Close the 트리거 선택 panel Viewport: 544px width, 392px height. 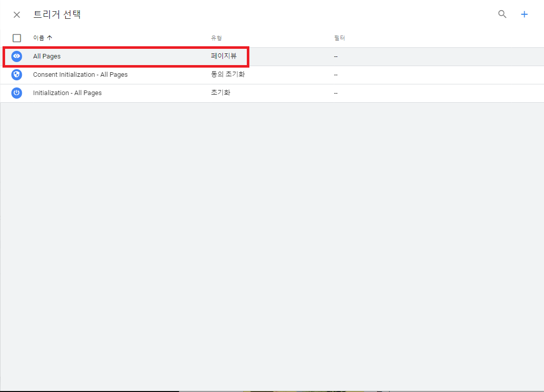(x=17, y=15)
